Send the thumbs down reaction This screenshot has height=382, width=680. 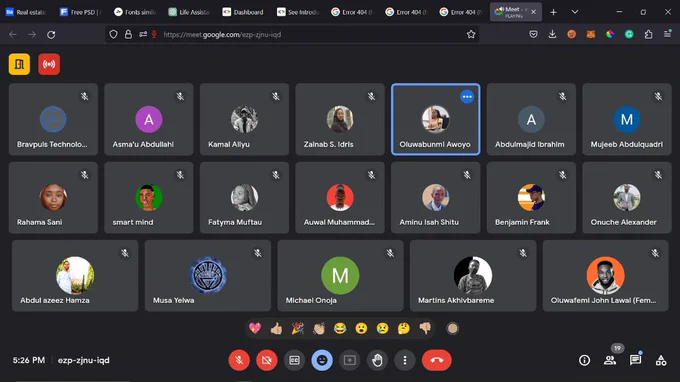click(425, 328)
